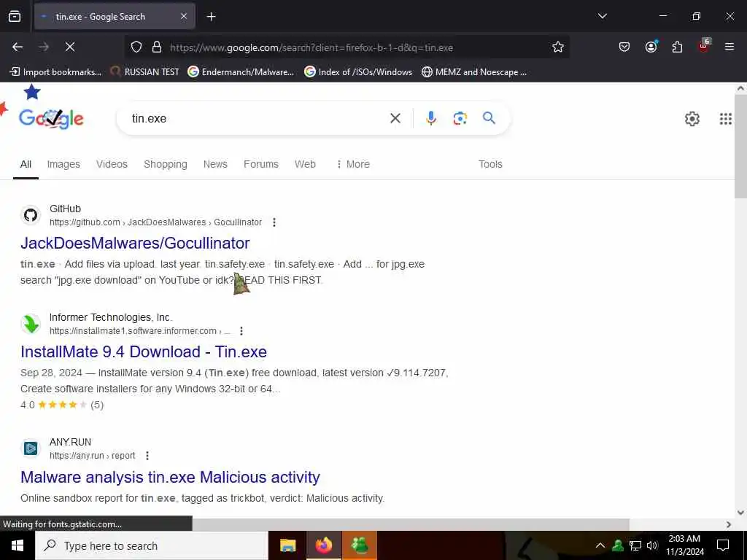The image size is (747, 560).
Task: Open Index of /ISOs/Windows bookmark
Action: (358, 72)
